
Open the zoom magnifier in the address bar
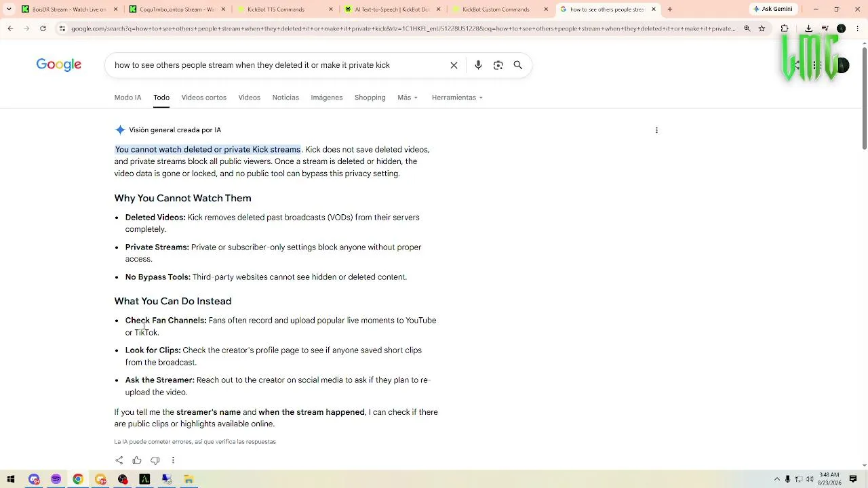point(747,28)
